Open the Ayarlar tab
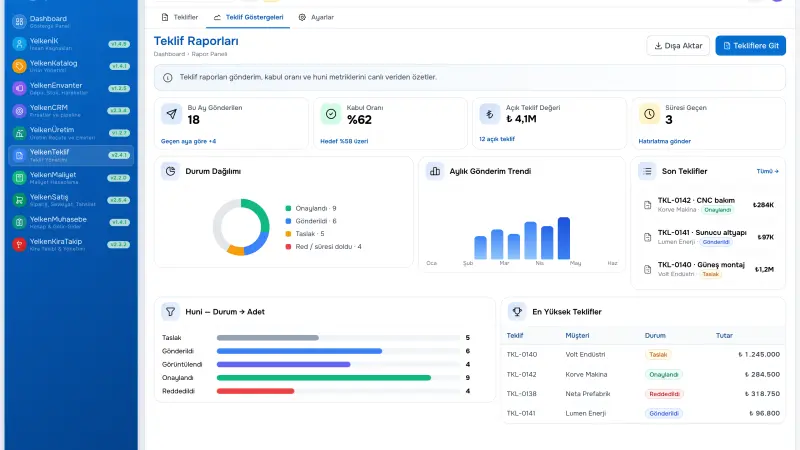 (x=316, y=17)
